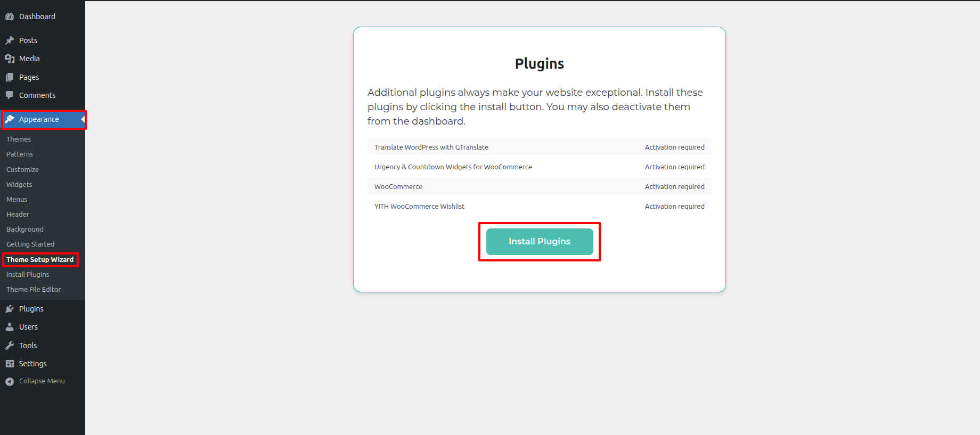The image size is (980, 435).
Task: Click the Media library icon
Action: tap(10, 59)
